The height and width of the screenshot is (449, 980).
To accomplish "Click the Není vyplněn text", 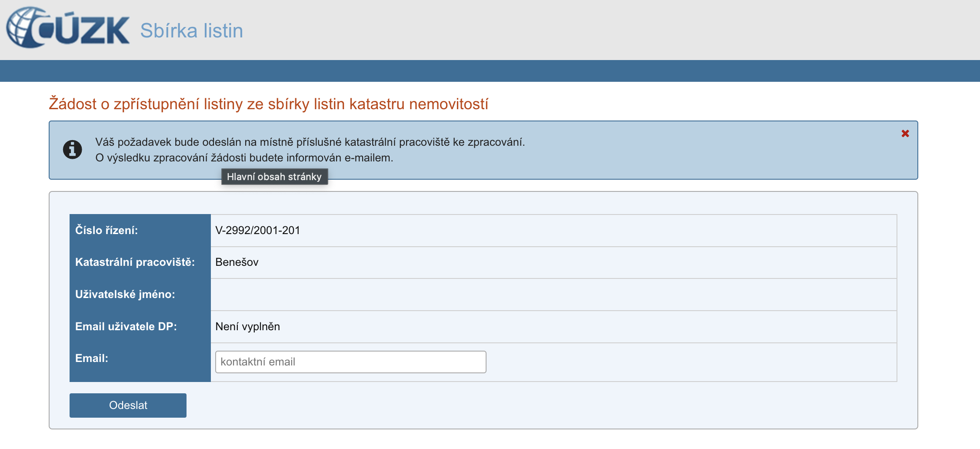I will 247,326.
